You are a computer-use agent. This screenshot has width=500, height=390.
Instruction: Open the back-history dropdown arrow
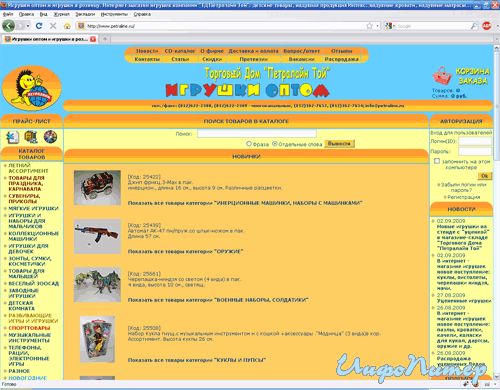28,26
